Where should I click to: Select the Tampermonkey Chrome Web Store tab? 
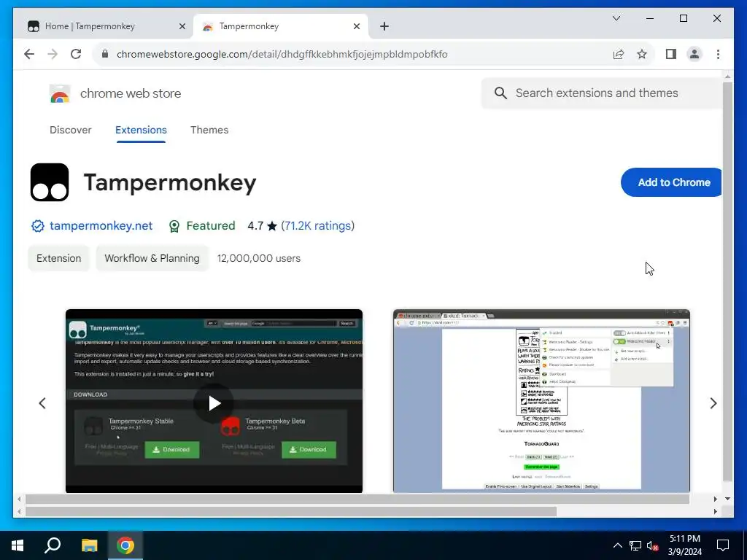pyautogui.click(x=281, y=26)
